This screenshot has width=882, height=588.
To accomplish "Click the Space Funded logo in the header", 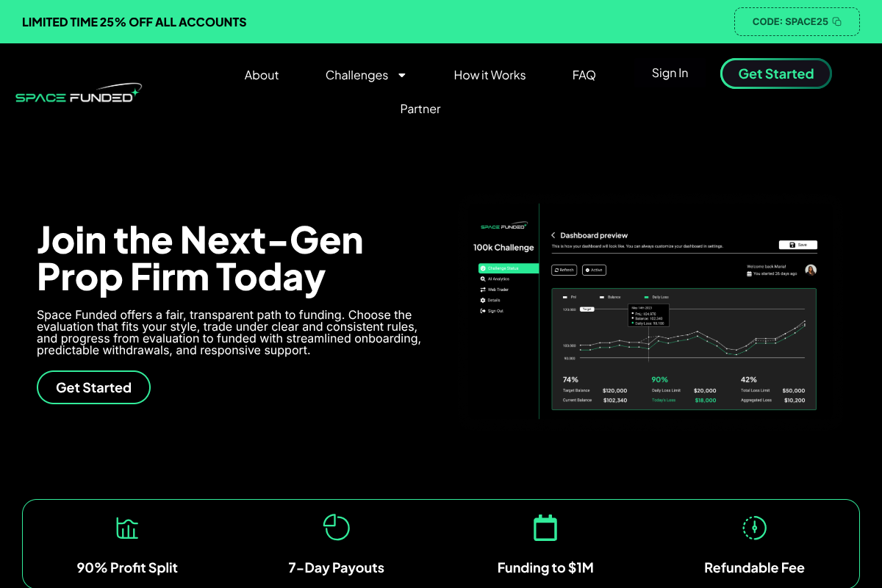I will [79, 93].
